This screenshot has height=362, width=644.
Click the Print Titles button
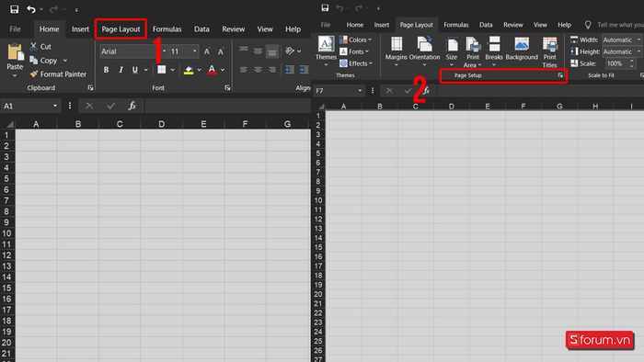pyautogui.click(x=549, y=51)
